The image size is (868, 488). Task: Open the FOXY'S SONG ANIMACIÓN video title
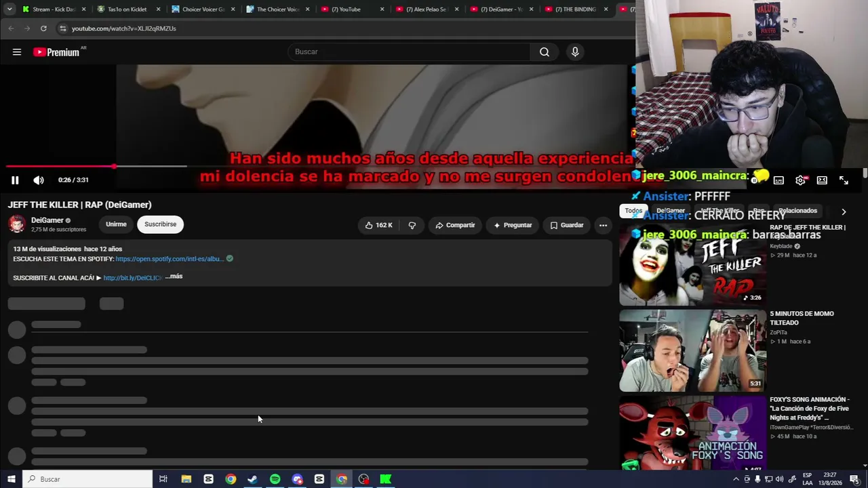809,409
